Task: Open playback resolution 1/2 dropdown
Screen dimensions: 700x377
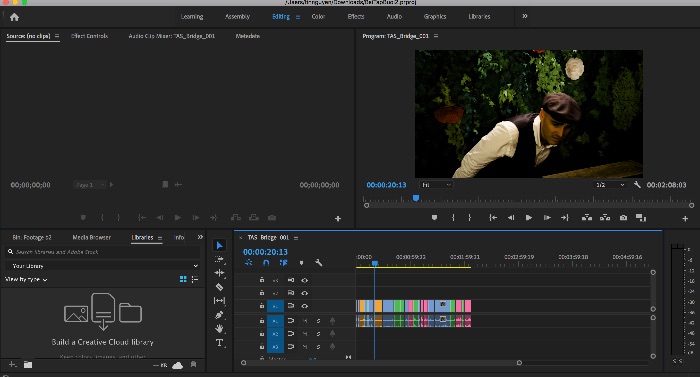Action: pyautogui.click(x=610, y=184)
